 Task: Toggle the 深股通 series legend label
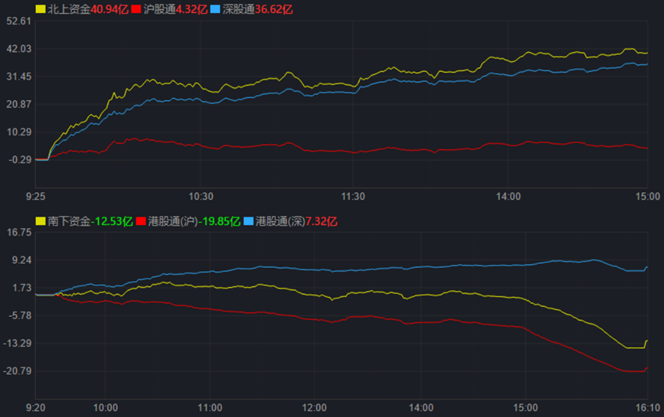point(239,9)
